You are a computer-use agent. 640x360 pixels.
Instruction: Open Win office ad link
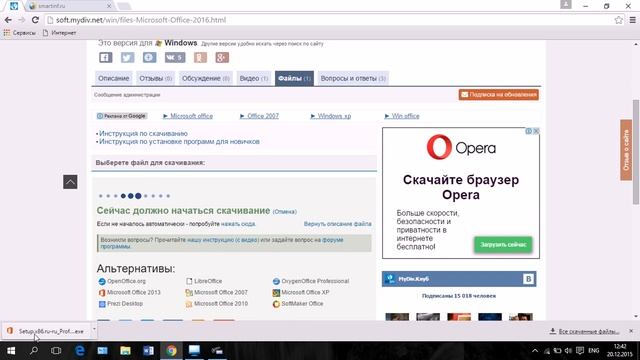pos(405,116)
